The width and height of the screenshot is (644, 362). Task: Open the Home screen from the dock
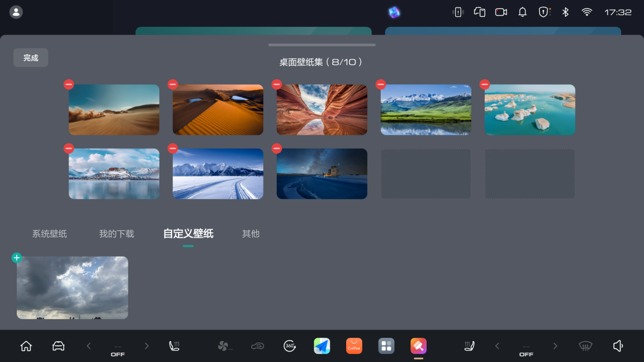coord(26,346)
